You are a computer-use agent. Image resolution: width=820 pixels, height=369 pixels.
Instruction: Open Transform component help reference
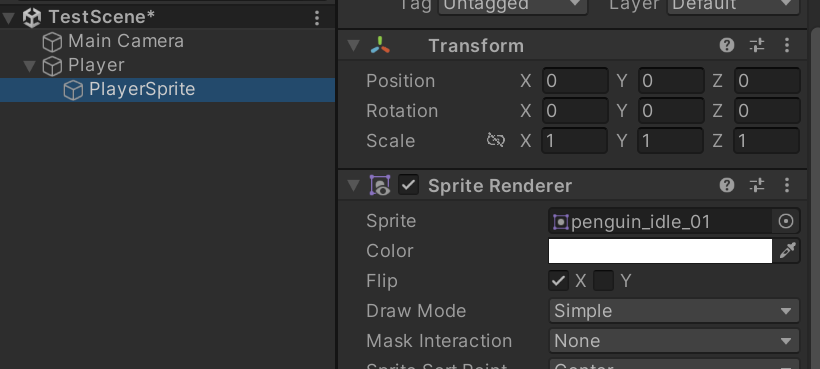pyautogui.click(x=727, y=45)
